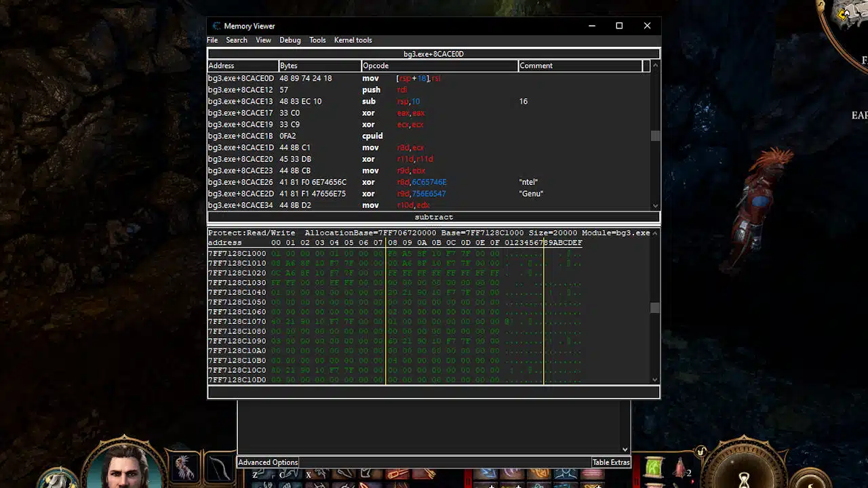Click the Address column header
The width and height of the screenshot is (868, 488).
(243, 66)
